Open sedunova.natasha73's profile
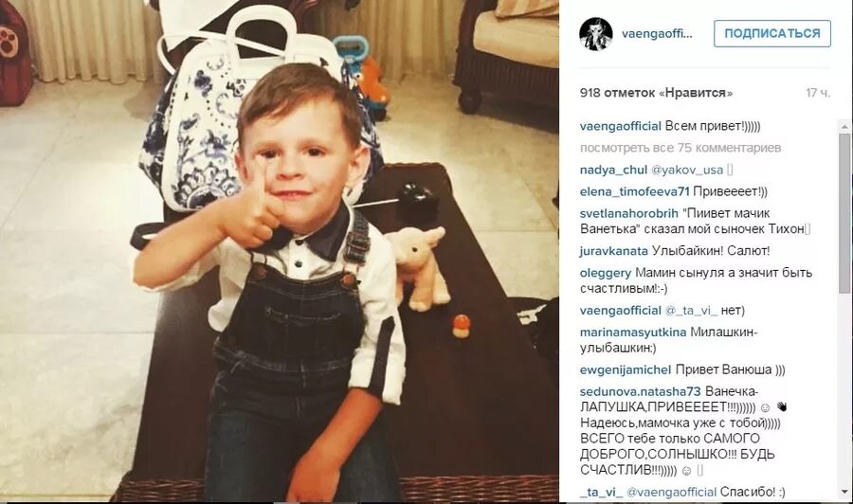Screen dimensions: 853x504 tap(641, 391)
